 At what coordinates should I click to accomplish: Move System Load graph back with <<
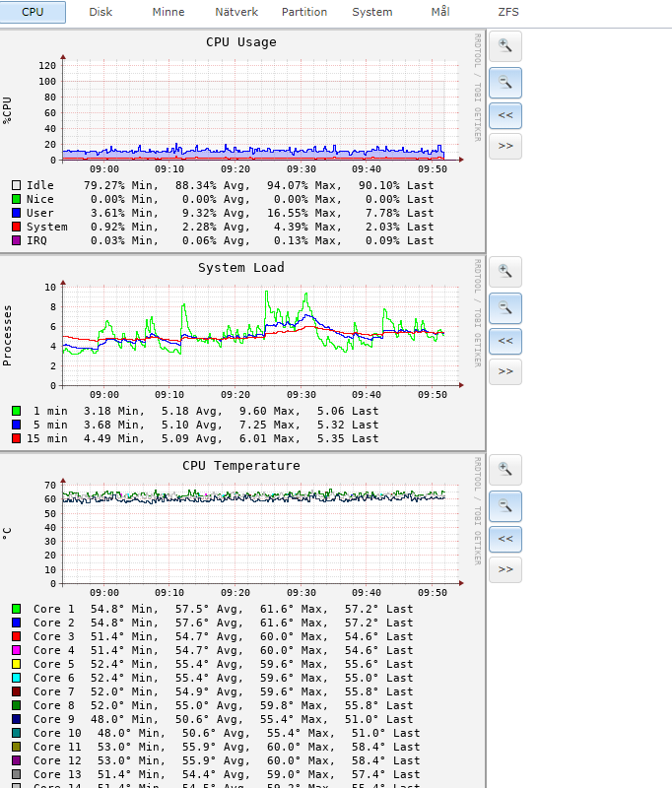pyautogui.click(x=505, y=341)
